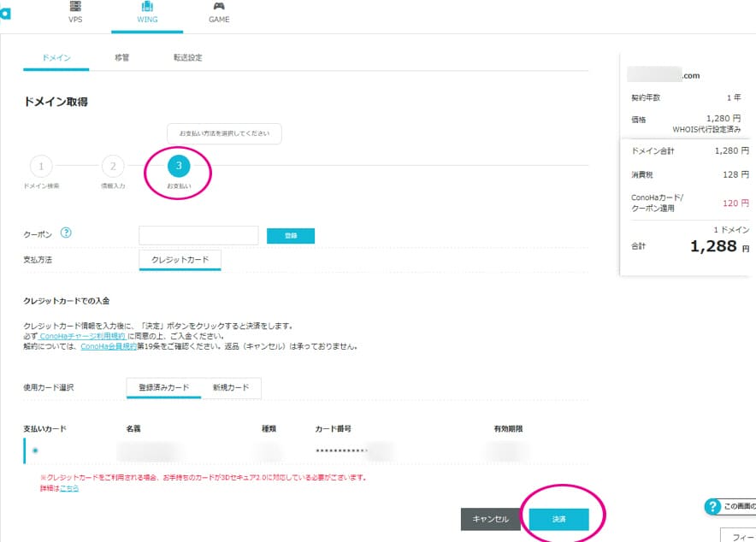This screenshot has height=542, width=756.
Task: Open the ConoHaチャージ利用規約 link
Action: pos(82,336)
